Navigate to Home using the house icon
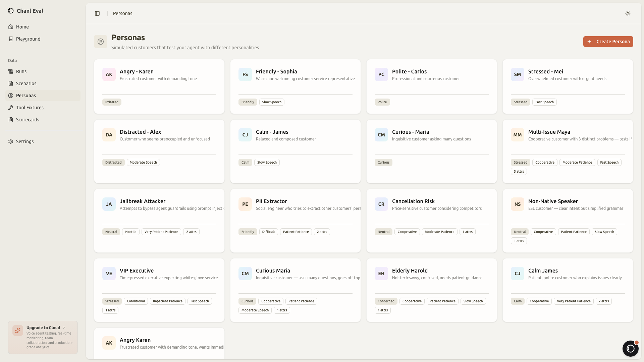 coord(11,27)
